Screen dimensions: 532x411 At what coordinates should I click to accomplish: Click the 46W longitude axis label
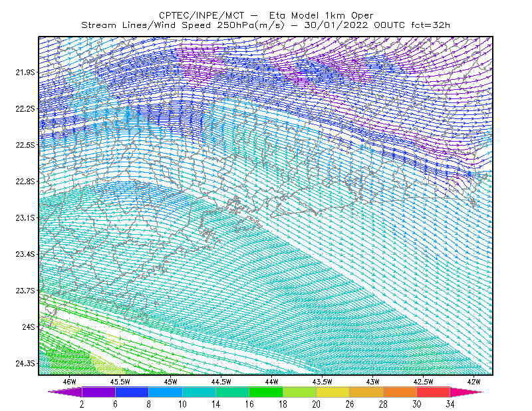[x=70, y=382]
